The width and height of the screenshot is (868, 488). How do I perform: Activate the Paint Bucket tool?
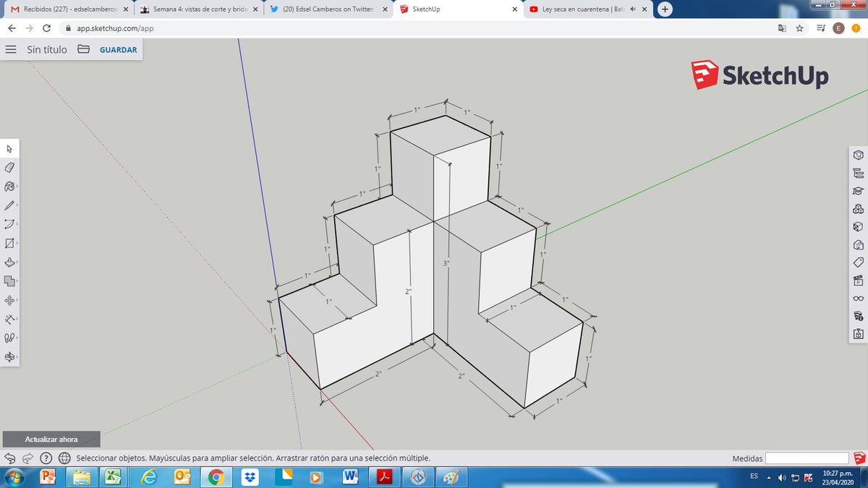pos(9,187)
